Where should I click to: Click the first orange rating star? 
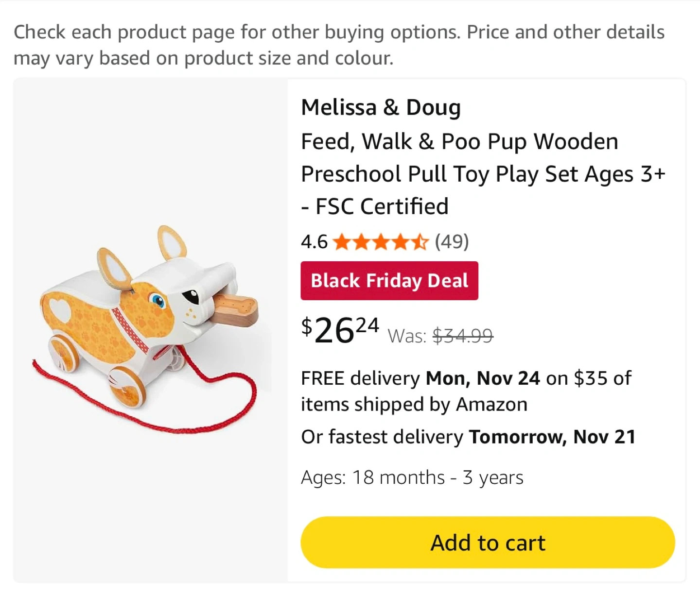click(x=342, y=241)
